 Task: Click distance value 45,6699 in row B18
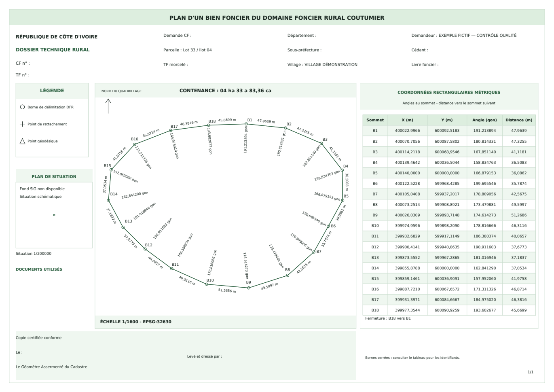[519, 310]
